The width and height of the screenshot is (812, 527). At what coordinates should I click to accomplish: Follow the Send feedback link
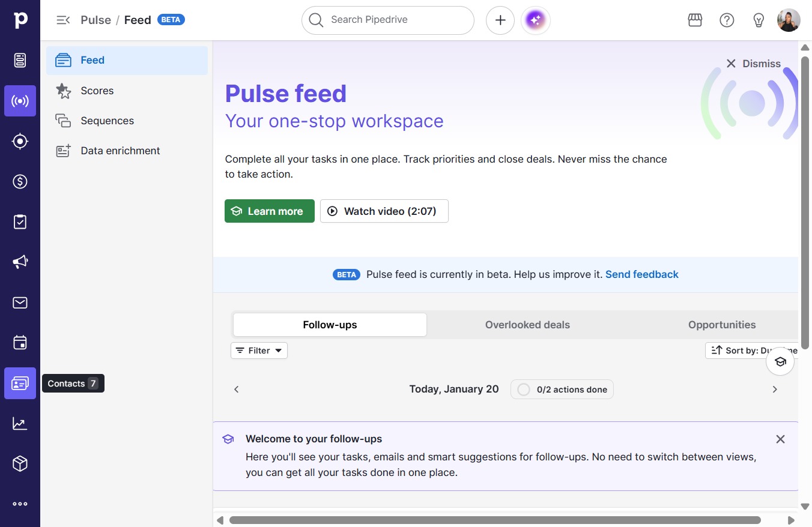click(642, 274)
